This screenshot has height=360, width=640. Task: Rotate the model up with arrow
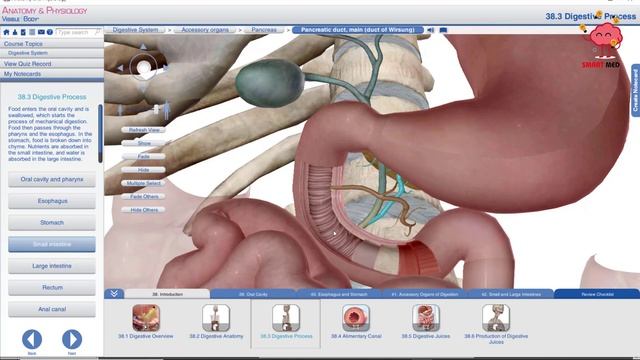click(x=143, y=47)
